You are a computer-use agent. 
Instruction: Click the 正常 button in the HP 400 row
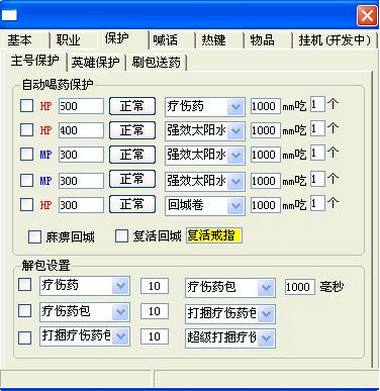point(132,130)
